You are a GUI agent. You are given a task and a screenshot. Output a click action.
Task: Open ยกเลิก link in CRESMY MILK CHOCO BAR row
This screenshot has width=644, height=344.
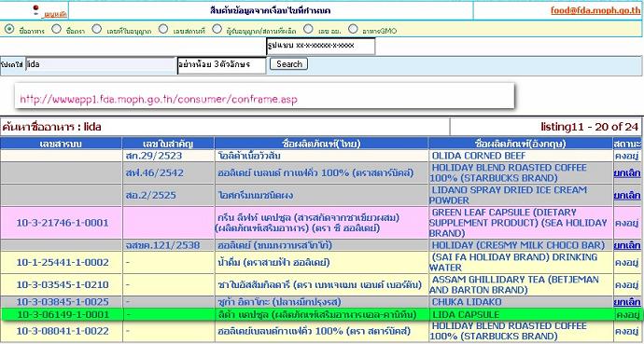(627, 245)
